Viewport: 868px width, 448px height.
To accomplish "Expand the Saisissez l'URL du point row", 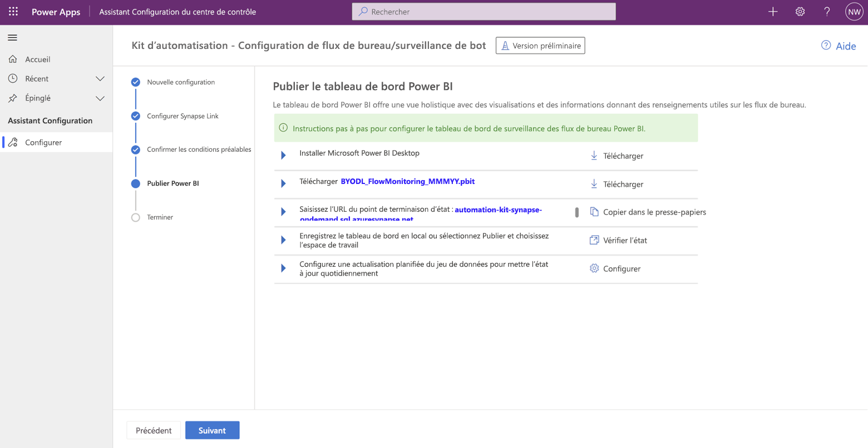I will click(x=283, y=212).
